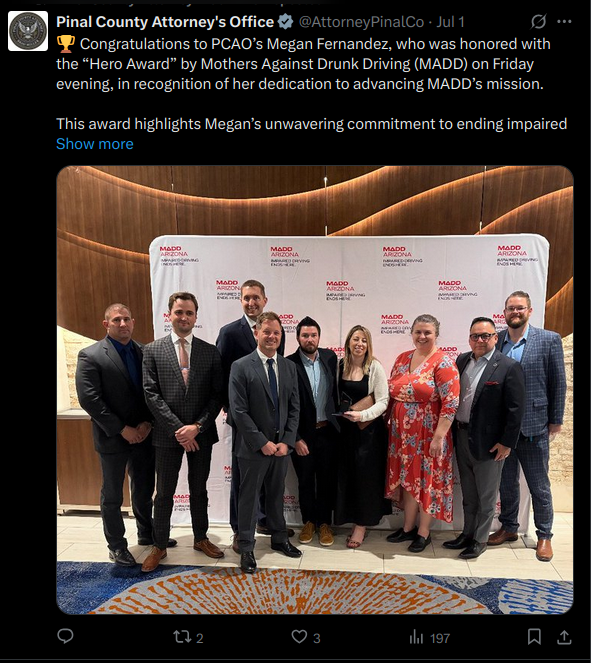Open the Jul 1 post timestamp
The width and height of the screenshot is (591, 663).
[450, 22]
